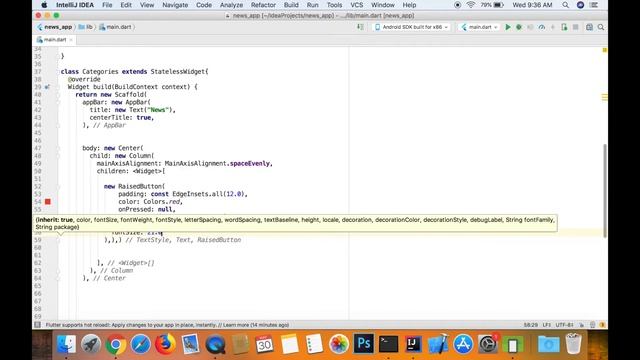Click lib folder breadcrumb

pos(86,27)
